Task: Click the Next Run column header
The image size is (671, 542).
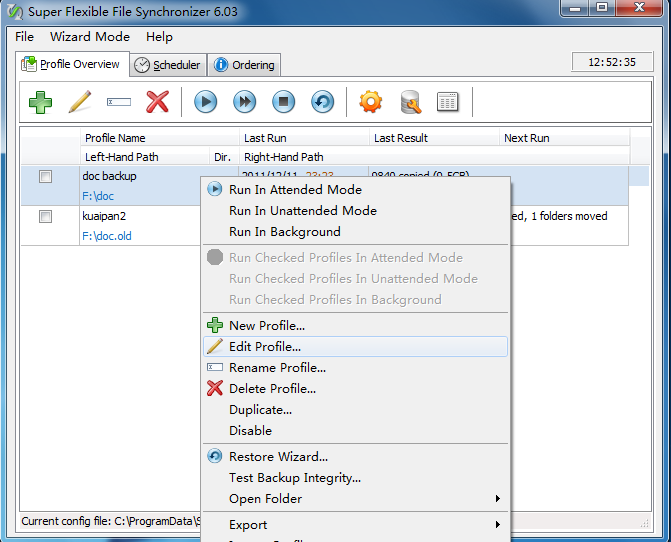Action: pos(564,138)
